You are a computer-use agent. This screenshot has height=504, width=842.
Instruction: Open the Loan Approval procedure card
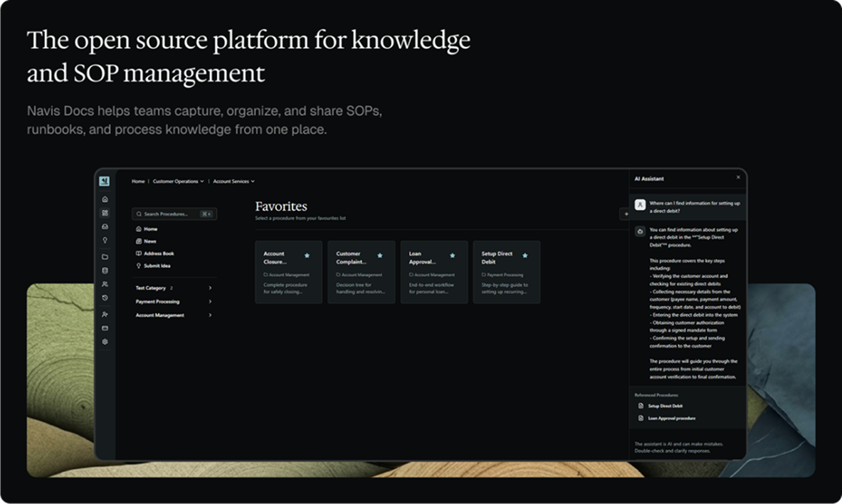[434, 273]
